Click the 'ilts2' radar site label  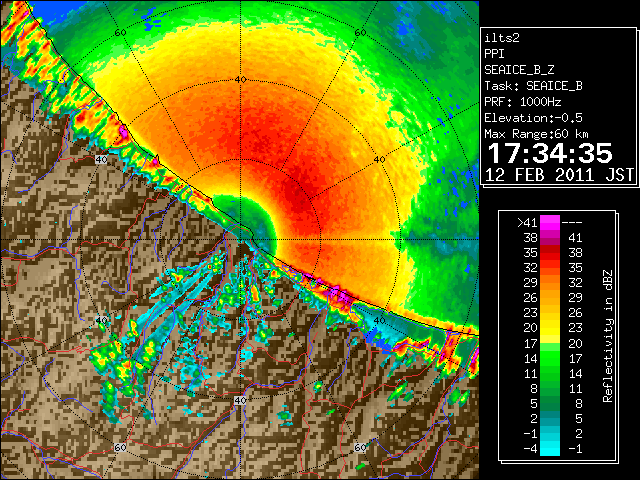click(502, 38)
